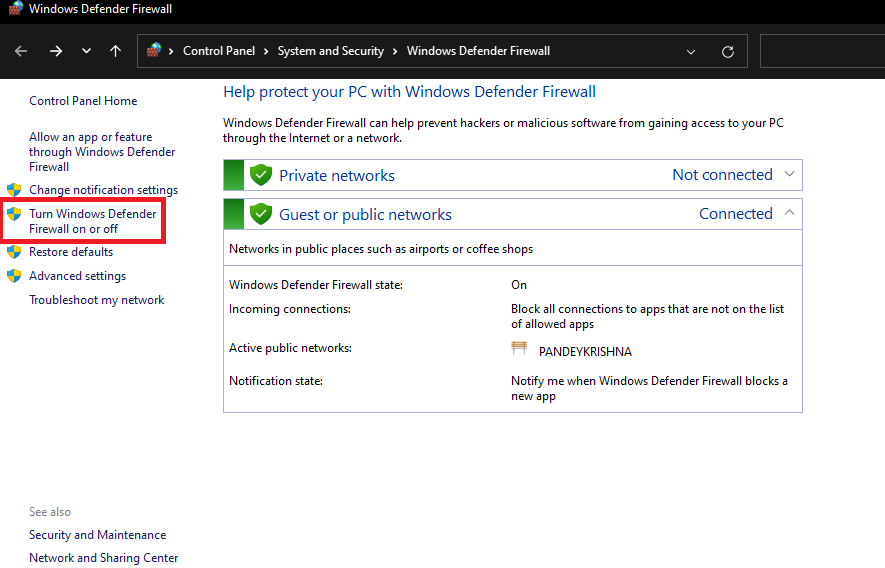
Task: Select Control Panel breadcrumb in address bar
Action: click(x=219, y=51)
